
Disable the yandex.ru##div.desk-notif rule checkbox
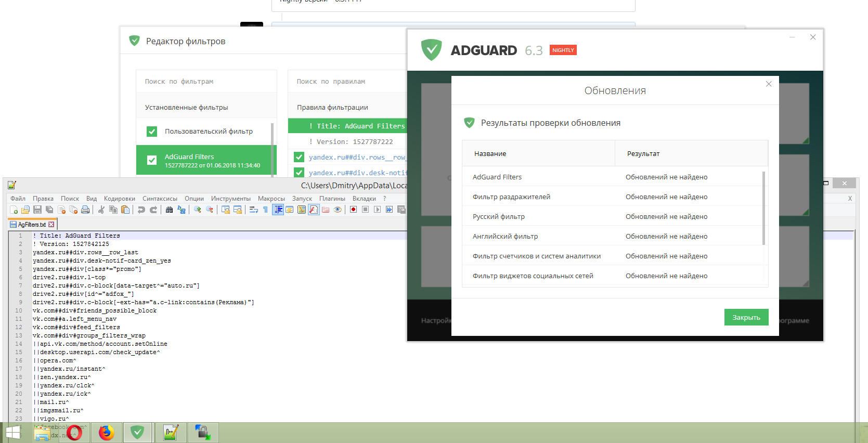[x=299, y=173]
